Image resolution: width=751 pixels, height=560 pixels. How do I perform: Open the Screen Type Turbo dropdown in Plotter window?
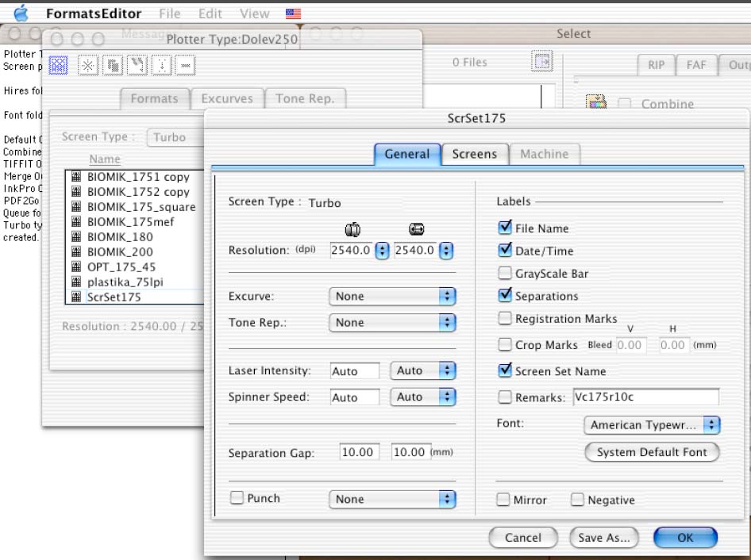click(175, 137)
